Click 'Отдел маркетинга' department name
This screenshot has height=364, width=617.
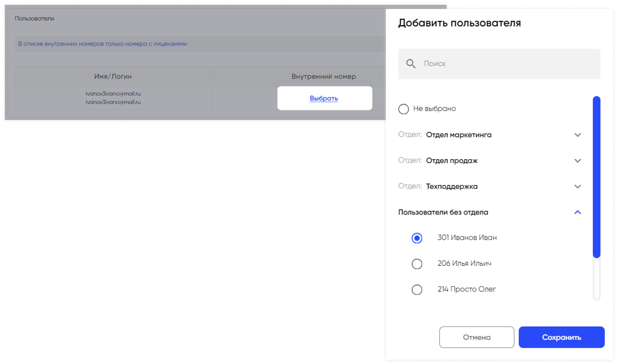[x=458, y=135]
